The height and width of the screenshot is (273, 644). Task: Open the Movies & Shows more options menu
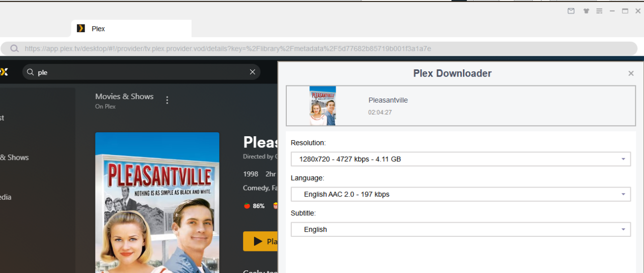coord(167,100)
